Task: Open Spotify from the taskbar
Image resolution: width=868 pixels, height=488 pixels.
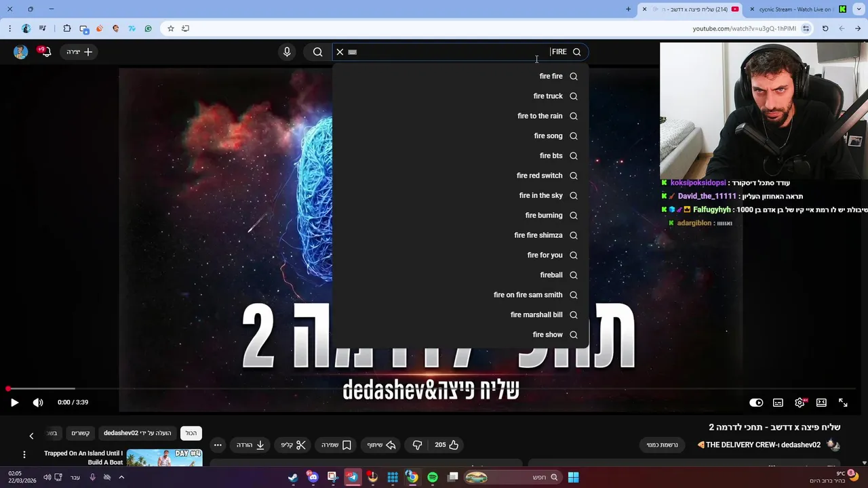Action: tap(433, 477)
